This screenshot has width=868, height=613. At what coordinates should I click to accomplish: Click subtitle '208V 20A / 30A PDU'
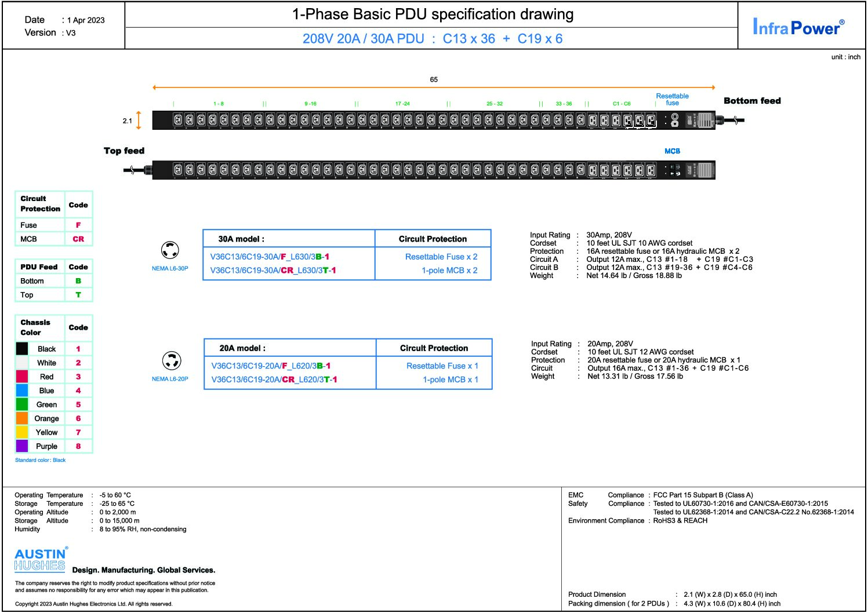(364, 39)
